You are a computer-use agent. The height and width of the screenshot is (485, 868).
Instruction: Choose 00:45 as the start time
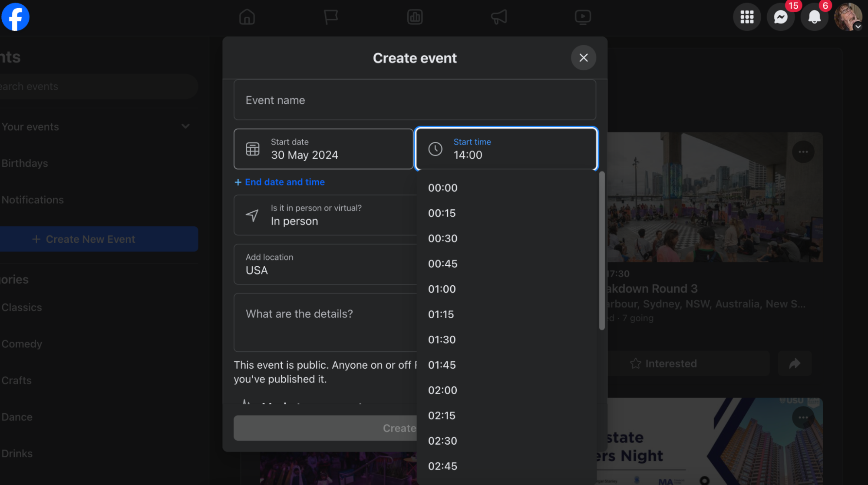(x=442, y=264)
